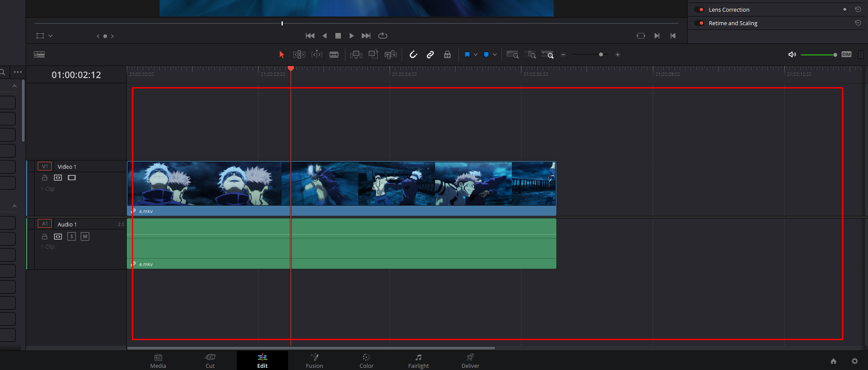Jump to previous edit in viewer
The image size is (868, 370).
673,36
